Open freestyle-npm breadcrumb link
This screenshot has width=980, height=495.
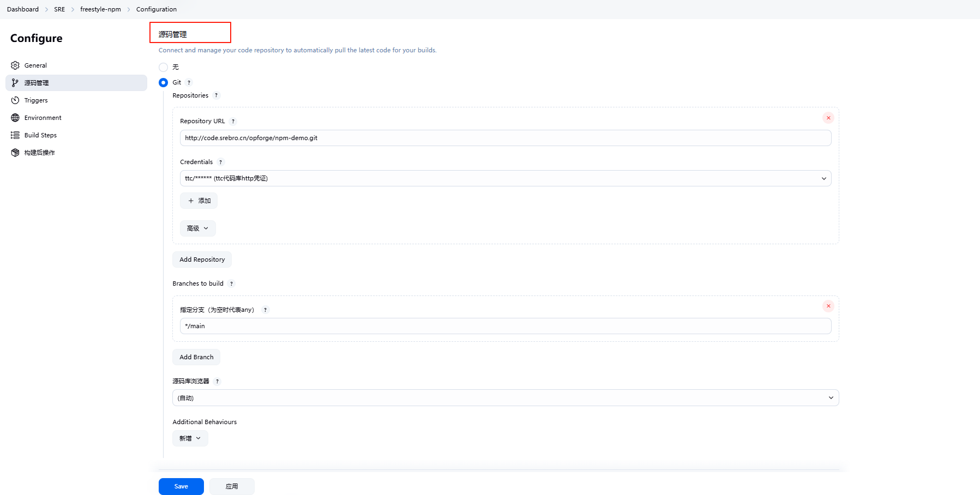100,9
